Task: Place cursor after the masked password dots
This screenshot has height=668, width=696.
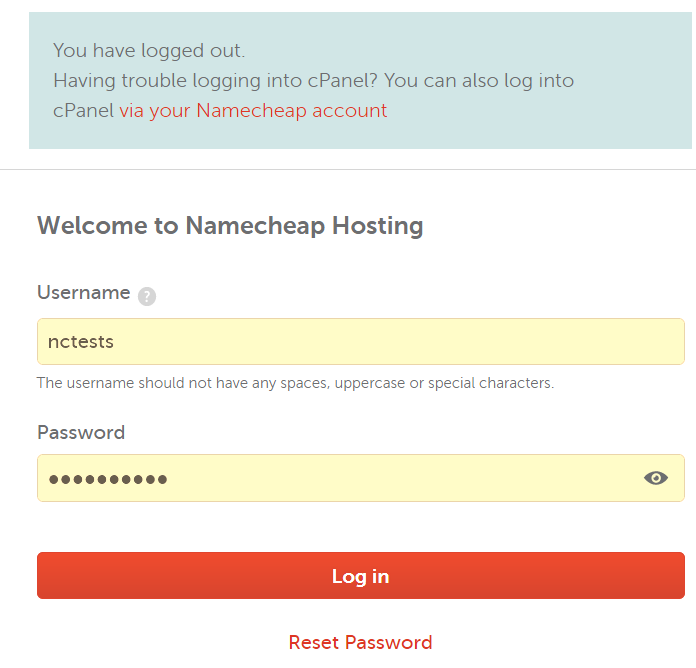Action: (169, 479)
